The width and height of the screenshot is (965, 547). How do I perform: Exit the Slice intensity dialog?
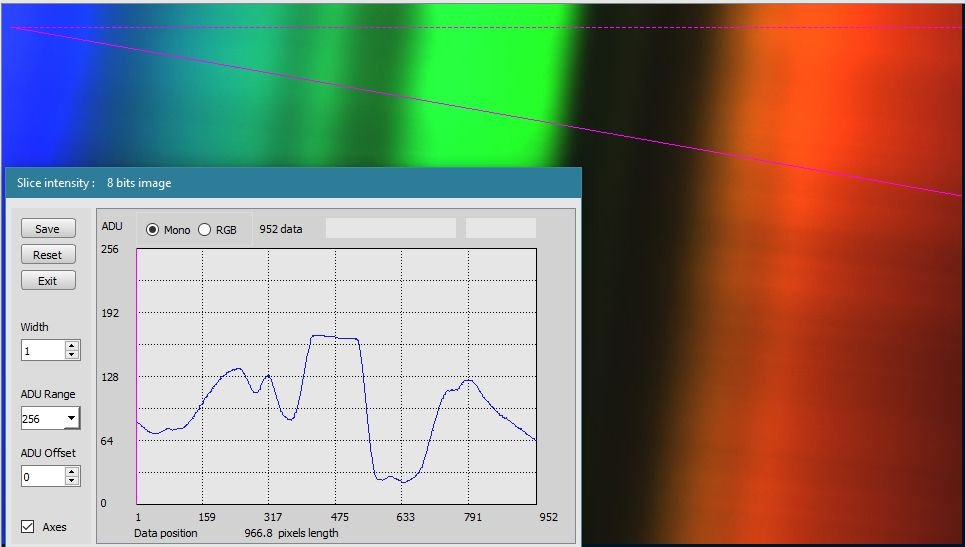(x=47, y=281)
